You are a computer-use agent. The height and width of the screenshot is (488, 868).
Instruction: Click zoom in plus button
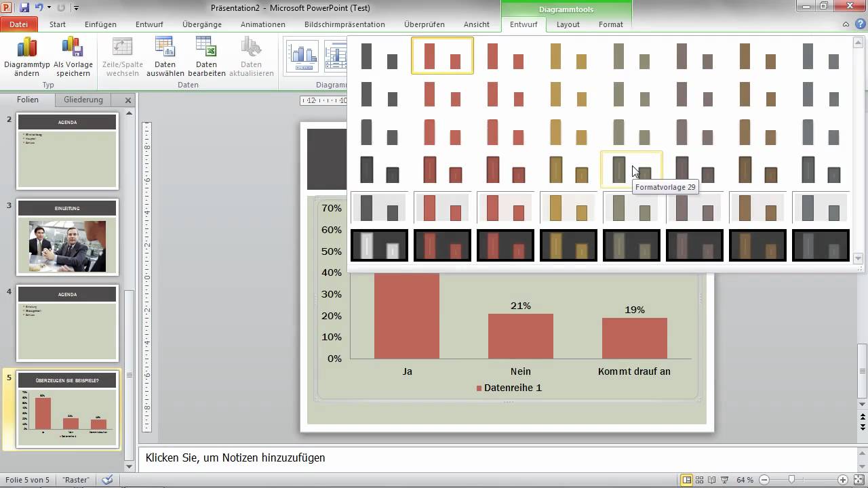click(x=843, y=480)
